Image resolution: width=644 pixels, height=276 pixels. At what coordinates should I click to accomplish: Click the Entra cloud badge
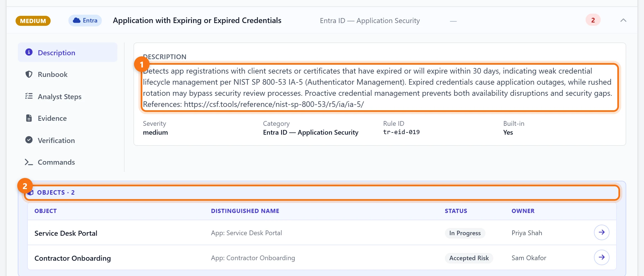pyautogui.click(x=85, y=21)
